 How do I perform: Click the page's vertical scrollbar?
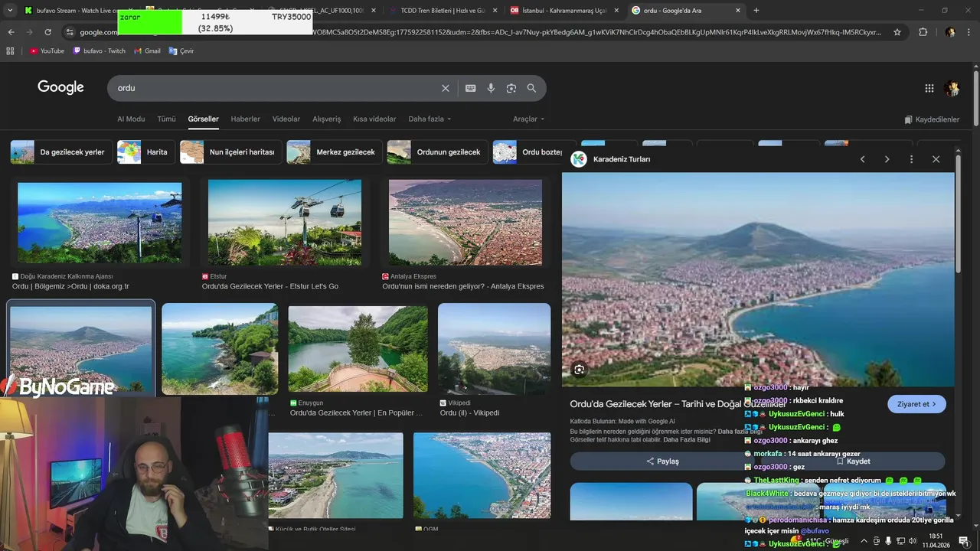pos(975,99)
